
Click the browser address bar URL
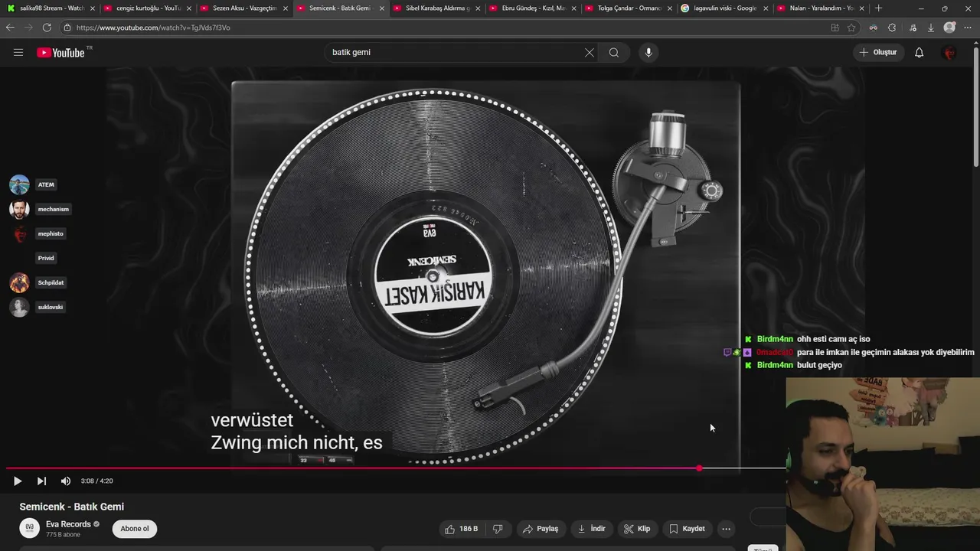click(x=153, y=28)
